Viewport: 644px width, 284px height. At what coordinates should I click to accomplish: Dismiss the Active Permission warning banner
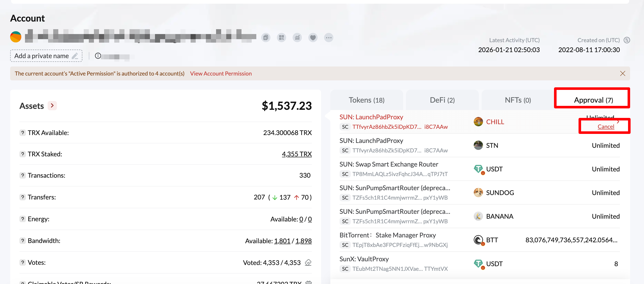coord(622,73)
